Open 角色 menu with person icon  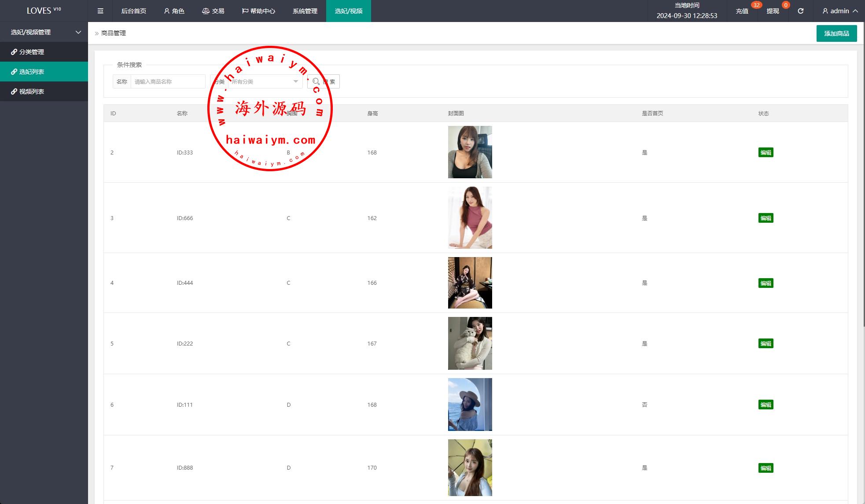click(174, 11)
